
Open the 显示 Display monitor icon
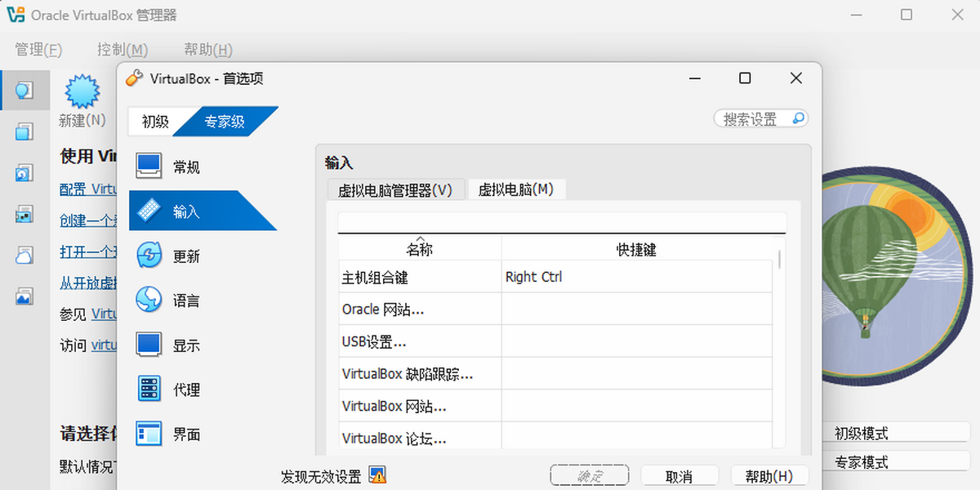[x=149, y=345]
